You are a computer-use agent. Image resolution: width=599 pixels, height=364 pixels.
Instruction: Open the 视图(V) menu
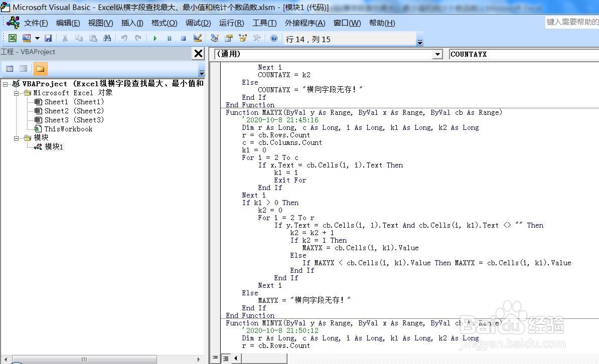click(x=100, y=23)
